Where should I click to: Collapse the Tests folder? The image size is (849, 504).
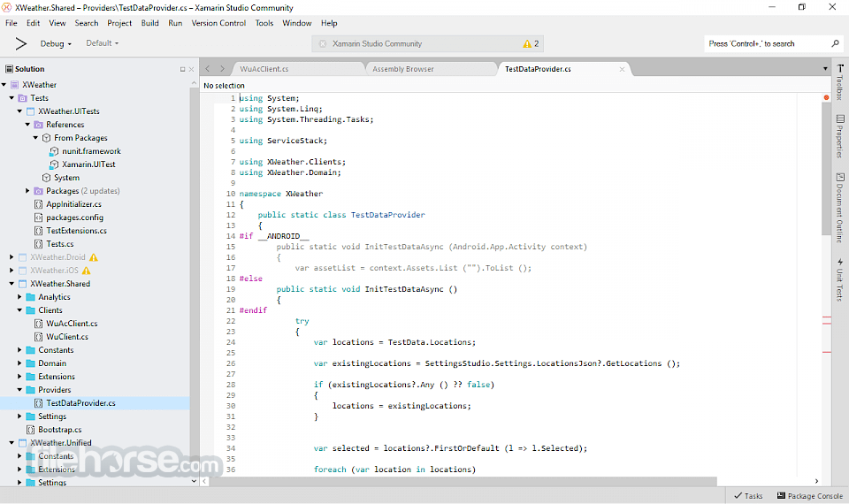pos(11,98)
